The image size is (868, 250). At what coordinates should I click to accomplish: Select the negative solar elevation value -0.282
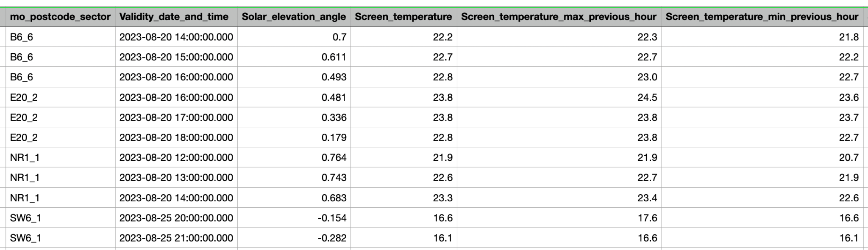pyautogui.click(x=294, y=238)
